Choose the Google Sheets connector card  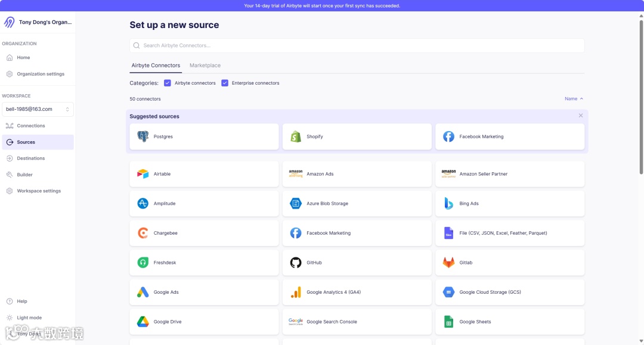coord(510,322)
